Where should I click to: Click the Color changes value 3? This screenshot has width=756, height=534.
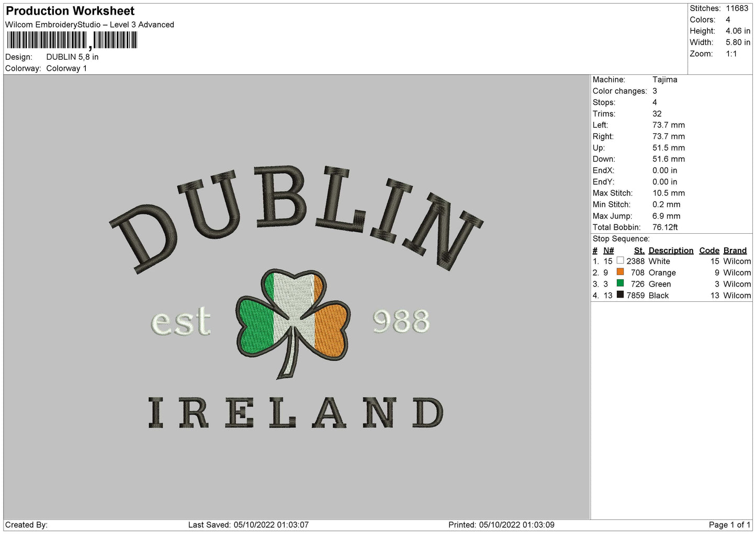click(x=655, y=91)
